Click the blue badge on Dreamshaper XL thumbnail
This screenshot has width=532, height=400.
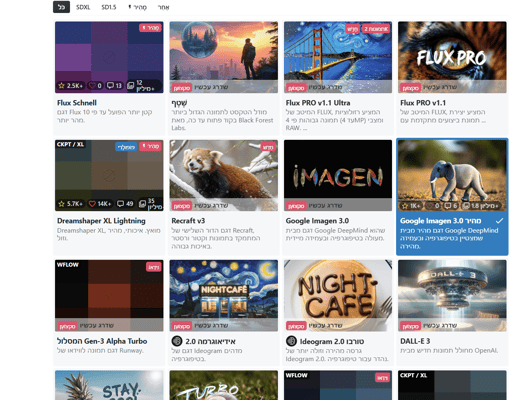click(126, 147)
